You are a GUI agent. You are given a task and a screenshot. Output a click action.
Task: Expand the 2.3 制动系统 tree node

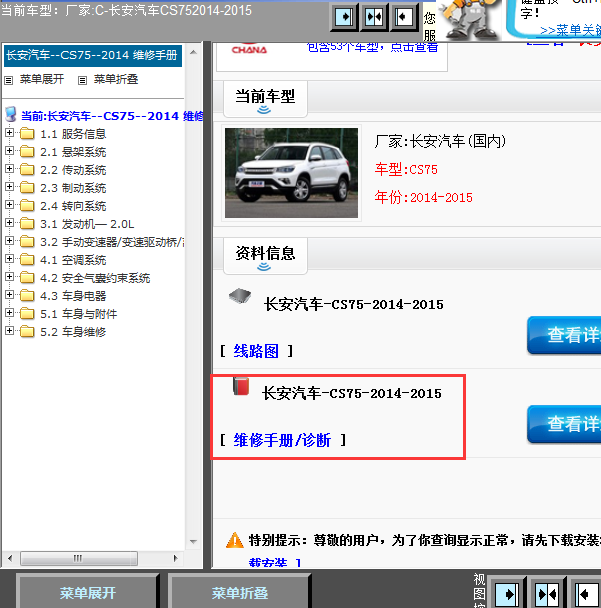9,187
